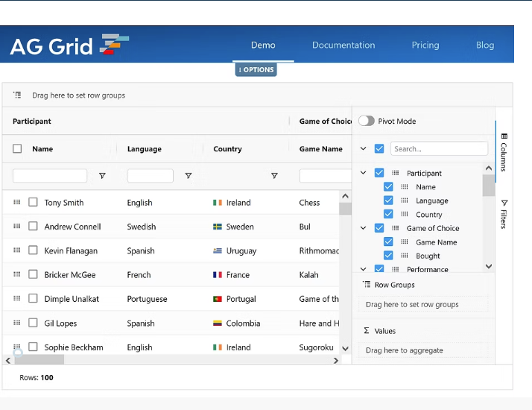Click the Name column drag grip in columns panel
Screen dimensions: 532x410
pyautogui.click(x=405, y=186)
